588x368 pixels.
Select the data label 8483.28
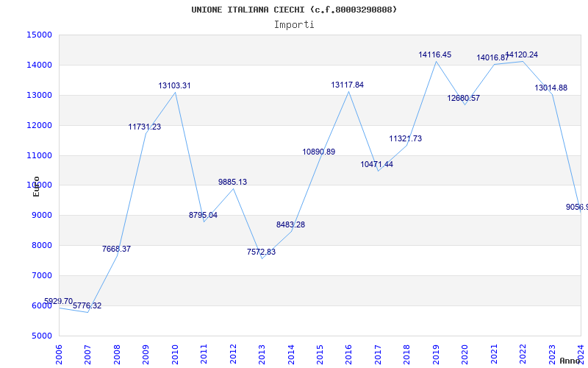(290, 225)
